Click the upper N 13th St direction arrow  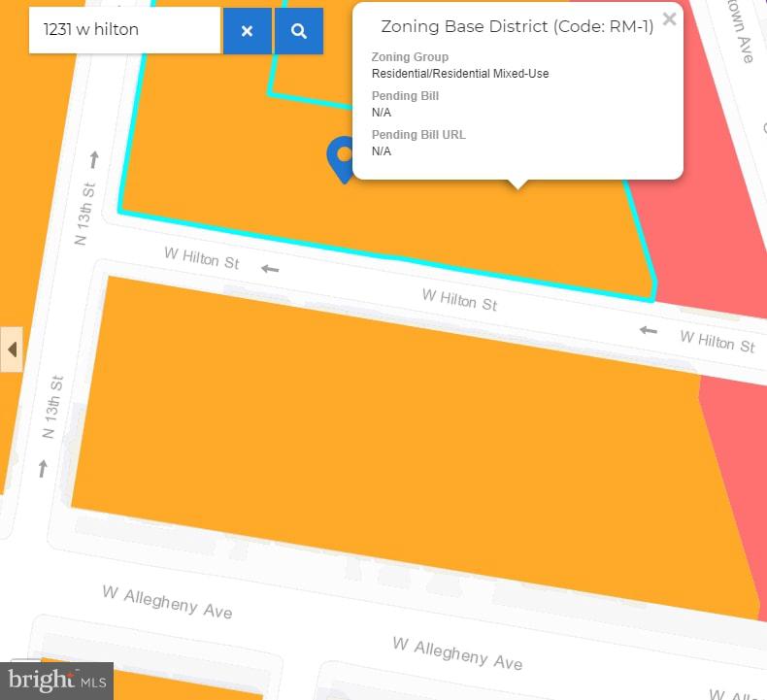pos(94,159)
